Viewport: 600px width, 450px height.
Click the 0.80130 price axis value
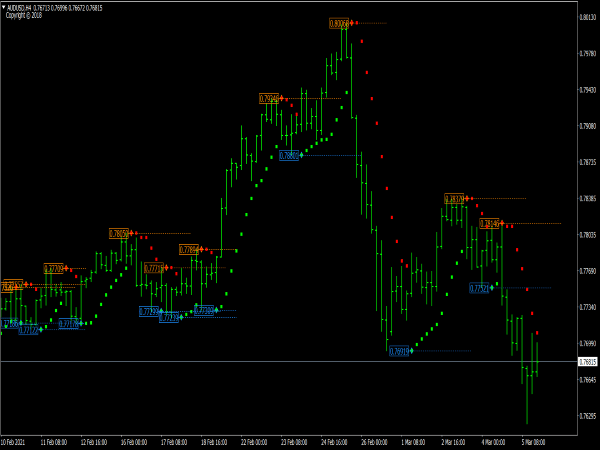coord(588,17)
